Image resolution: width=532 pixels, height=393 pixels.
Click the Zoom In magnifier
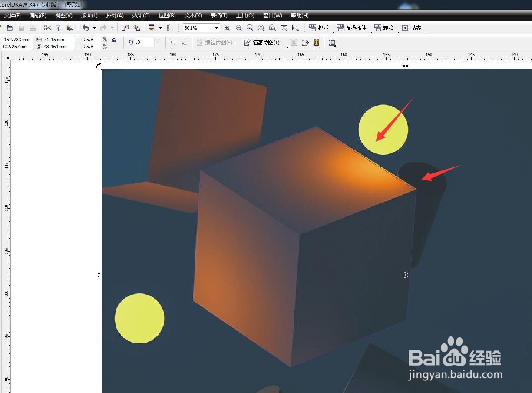click(228, 28)
